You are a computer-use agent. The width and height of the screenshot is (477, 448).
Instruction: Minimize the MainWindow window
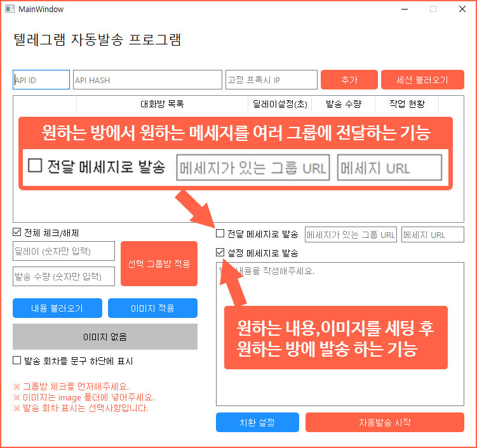pyautogui.click(x=405, y=9)
